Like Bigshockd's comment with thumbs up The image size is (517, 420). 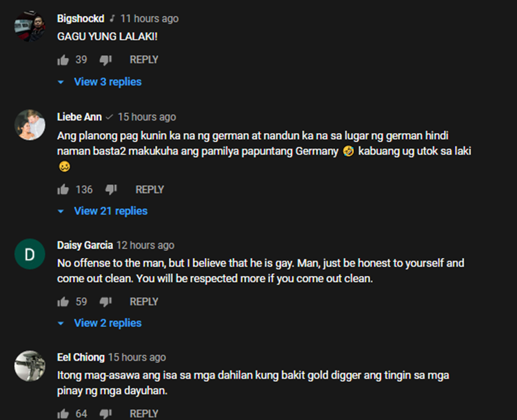point(63,60)
